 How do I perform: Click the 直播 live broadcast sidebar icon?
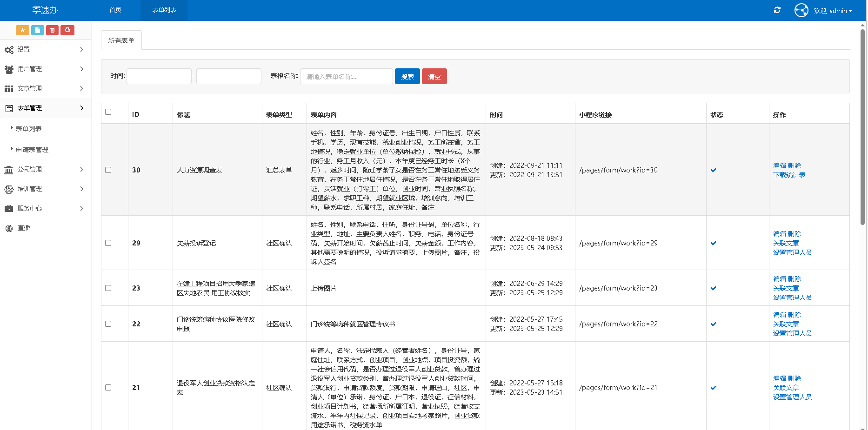click(9, 228)
